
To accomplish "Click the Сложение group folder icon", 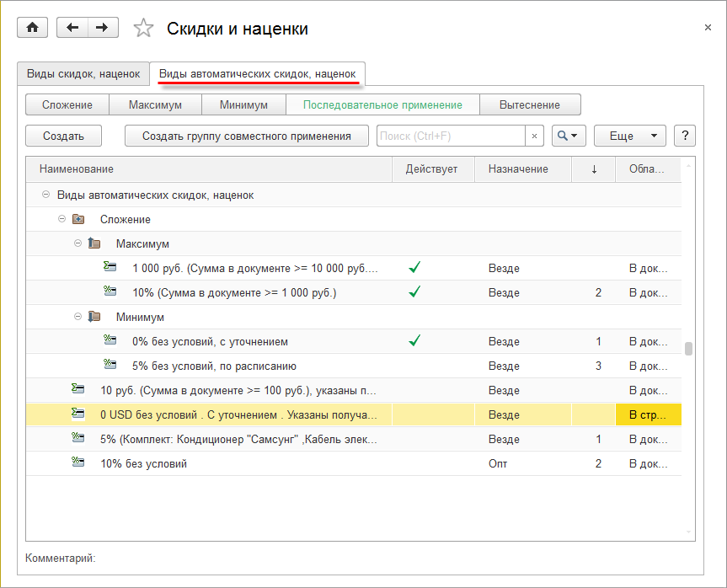I will coord(78,220).
